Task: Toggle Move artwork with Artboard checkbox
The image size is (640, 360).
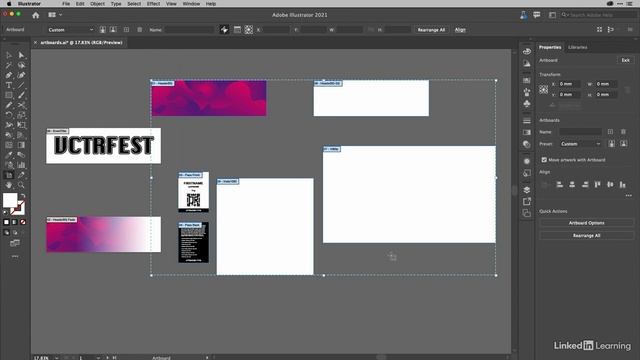Action: [544, 160]
